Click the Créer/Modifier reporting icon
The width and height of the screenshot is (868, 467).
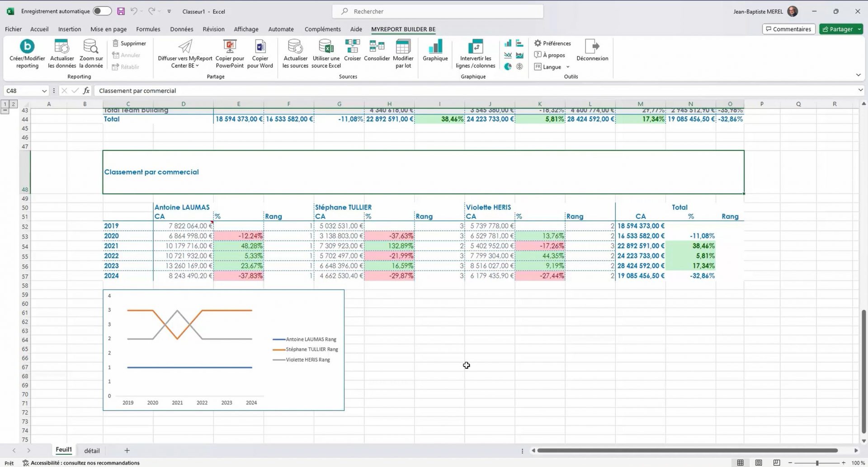(x=27, y=47)
